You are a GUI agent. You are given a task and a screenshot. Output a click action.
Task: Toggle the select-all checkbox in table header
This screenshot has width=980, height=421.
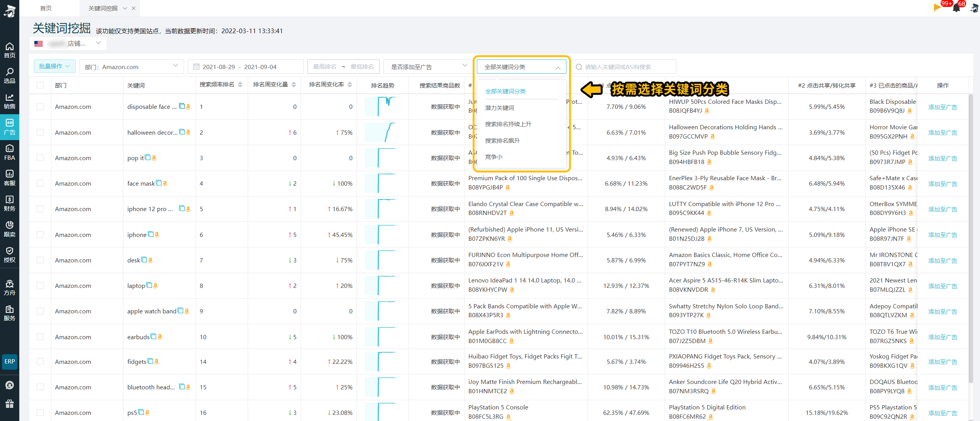tap(40, 85)
